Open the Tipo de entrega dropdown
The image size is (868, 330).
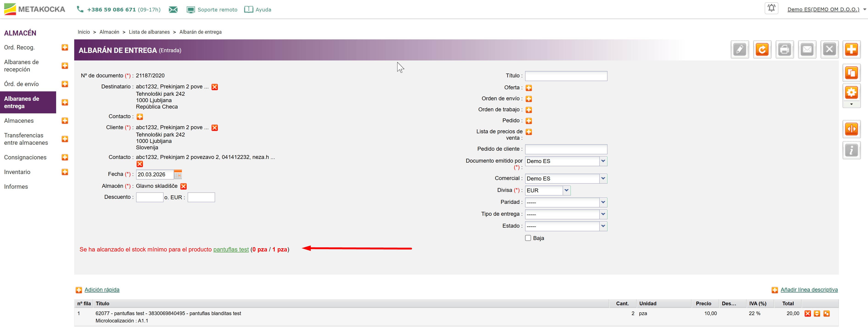click(x=603, y=214)
